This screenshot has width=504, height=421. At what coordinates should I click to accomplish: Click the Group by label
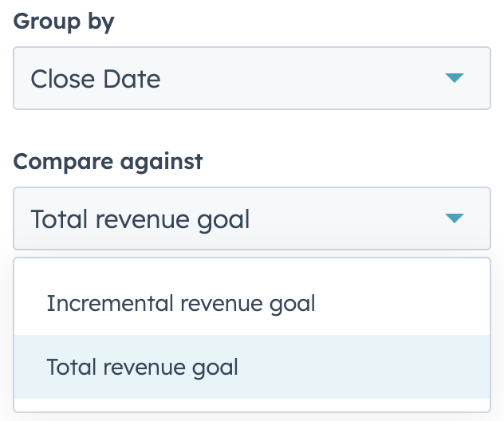(64, 22)
